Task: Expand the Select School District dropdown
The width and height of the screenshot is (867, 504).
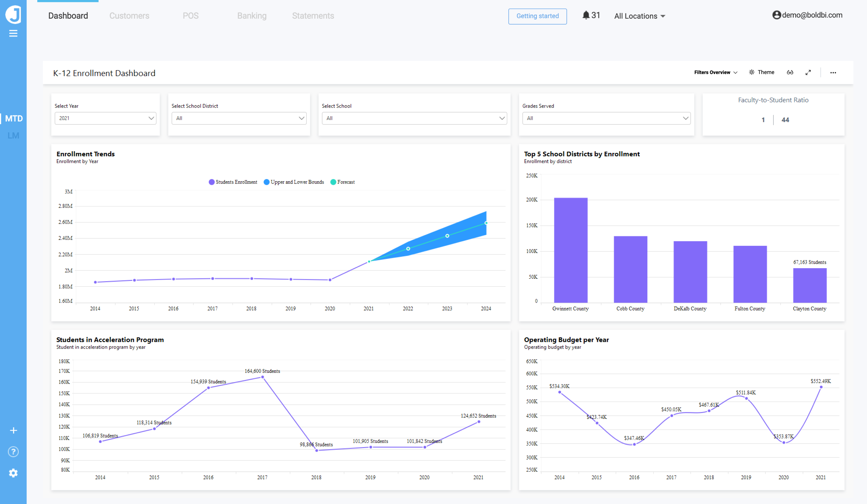Action: [x=239, y=118]
